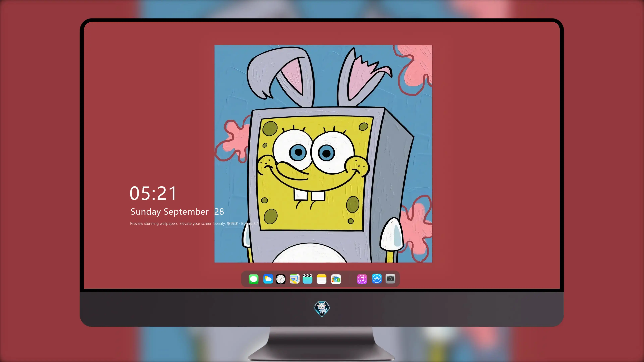644x362 pixels.
Task: Launch the Weather app from the dock
Action: click(268, 279)
